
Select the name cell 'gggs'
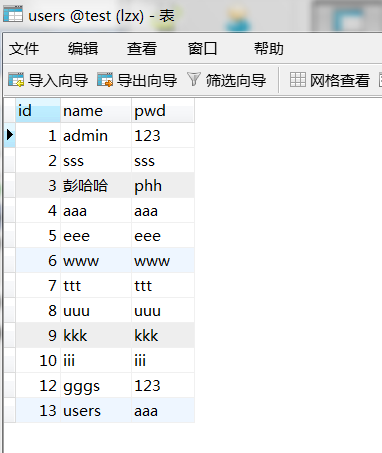click(x=96, y=385)
